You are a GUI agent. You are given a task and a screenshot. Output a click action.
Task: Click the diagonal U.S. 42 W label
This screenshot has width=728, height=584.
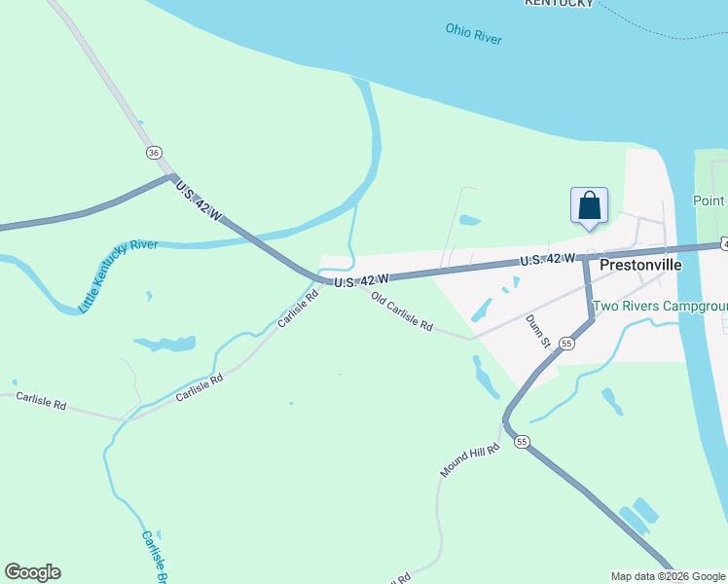[x=199, y=201]
